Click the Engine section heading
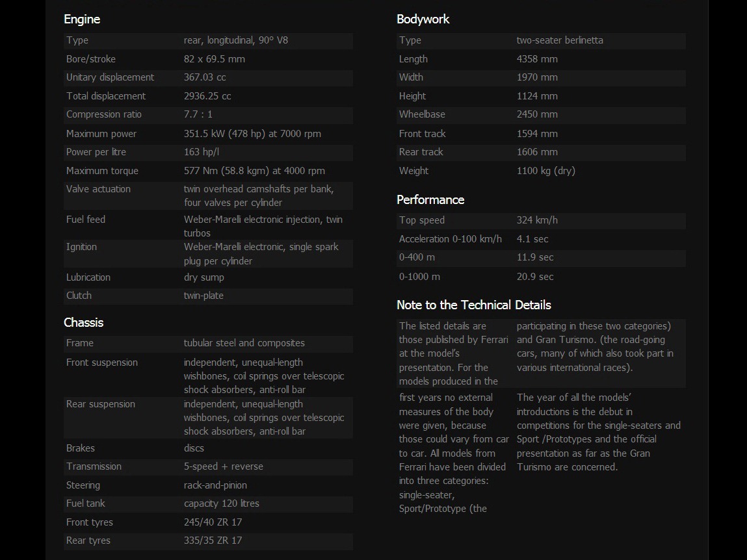 click(82, 19)
